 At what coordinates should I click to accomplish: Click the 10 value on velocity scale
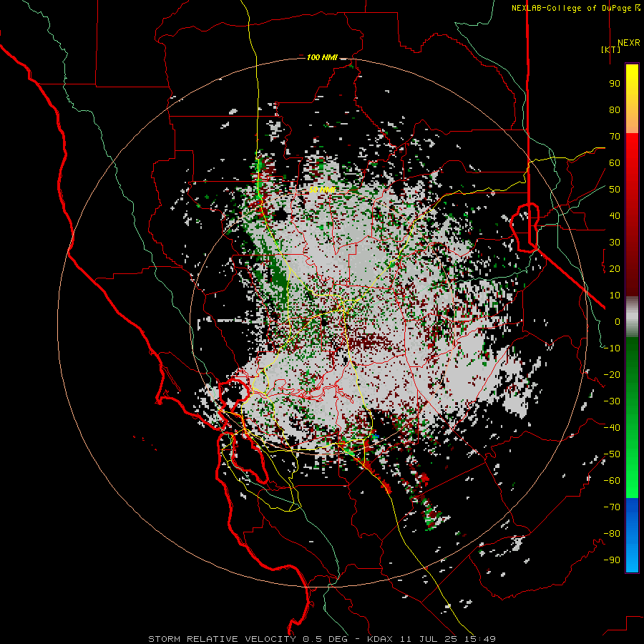click(615, 296)
